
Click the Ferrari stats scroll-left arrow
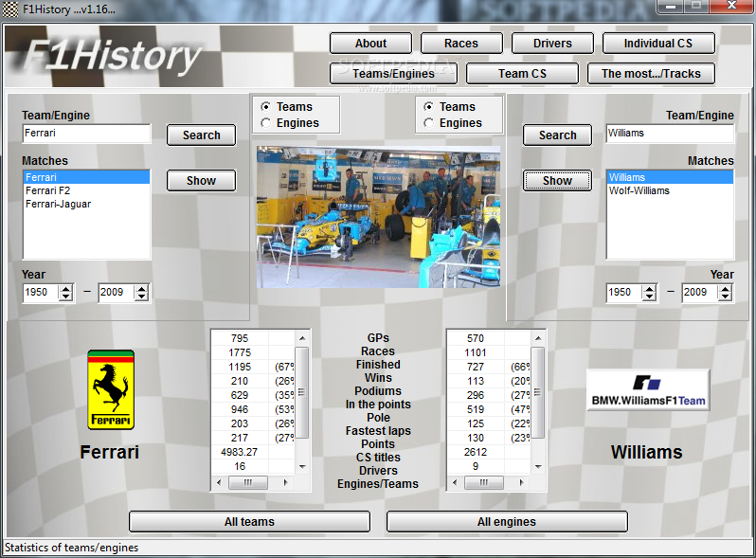click(x=219, y=482)
